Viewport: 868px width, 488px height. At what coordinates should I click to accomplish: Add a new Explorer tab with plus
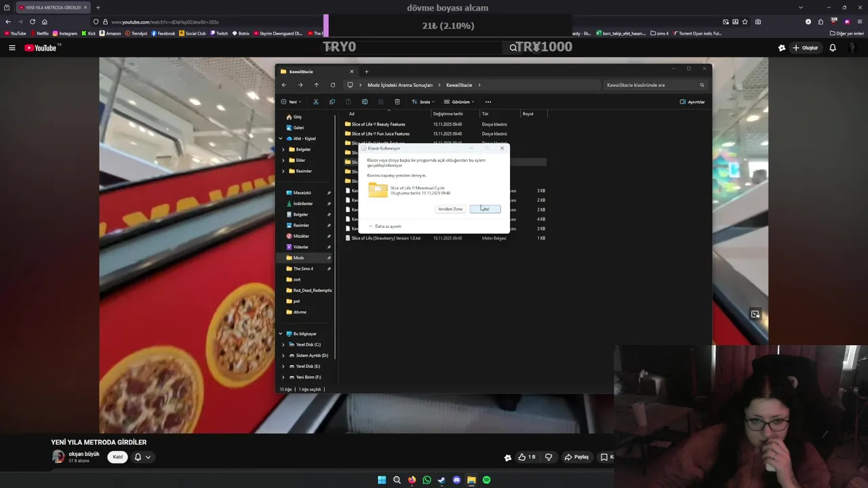pyautogui.click(x=366, y=71)
